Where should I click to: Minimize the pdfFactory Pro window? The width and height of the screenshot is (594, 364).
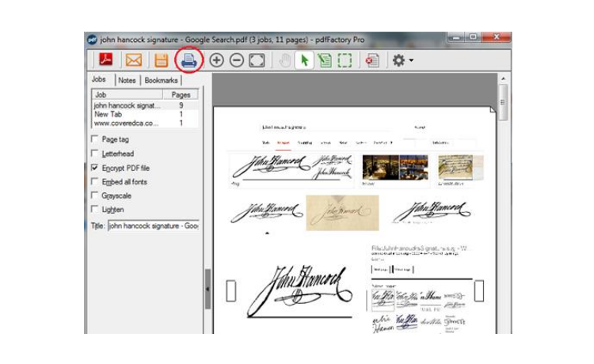(456, 37)
